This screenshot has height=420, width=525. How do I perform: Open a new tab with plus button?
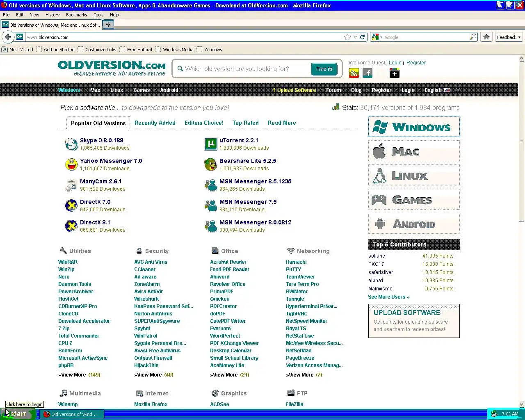pyautogui.click(x=108, y=25)
